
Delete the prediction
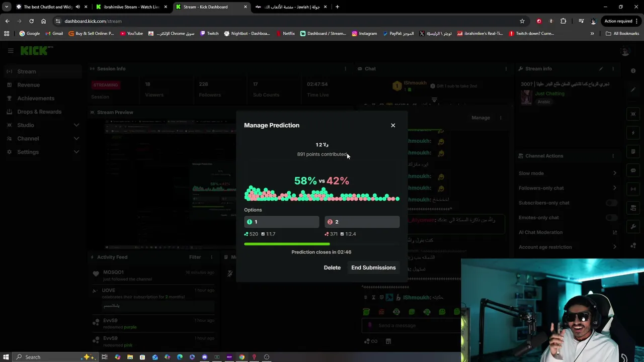coord(332,267)
